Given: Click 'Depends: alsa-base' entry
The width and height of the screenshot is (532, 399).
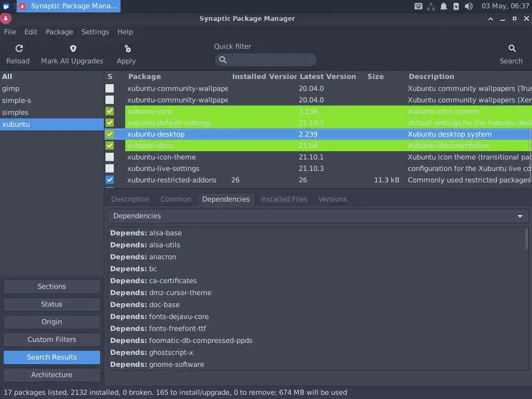Looking at the screenshot, I should pyautogui.click(x=146, y=233).
